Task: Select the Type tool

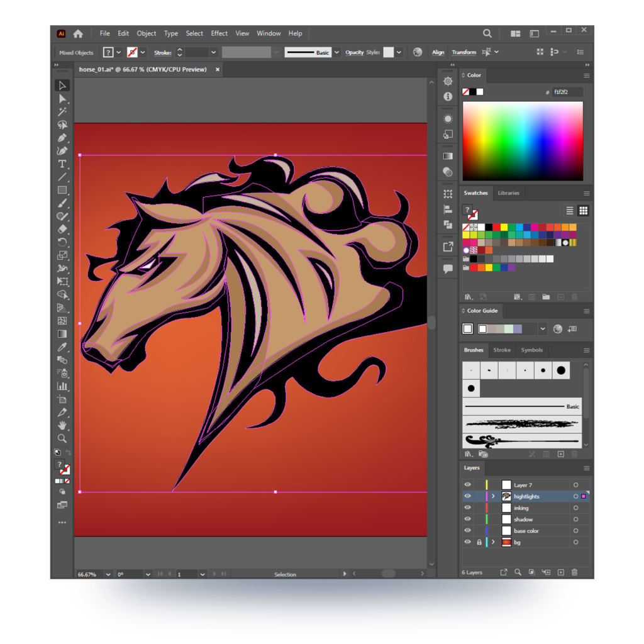Action: 62,164
